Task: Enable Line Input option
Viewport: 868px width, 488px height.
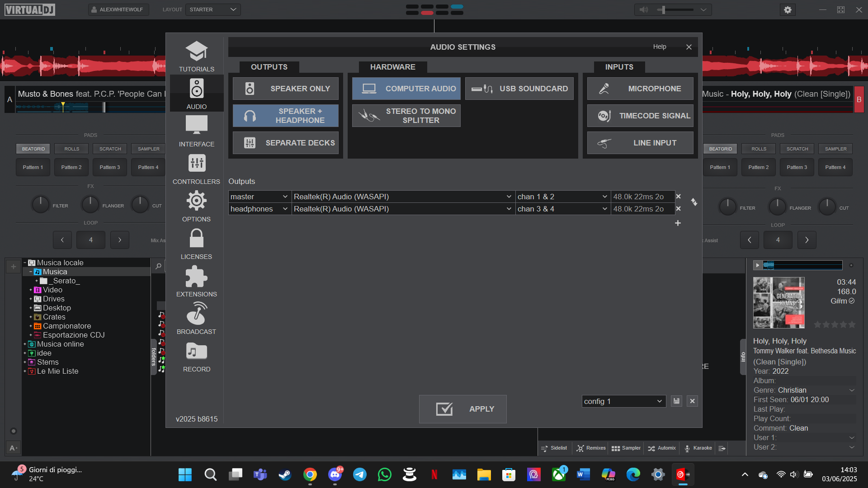Action: click(x=640, y=143)
